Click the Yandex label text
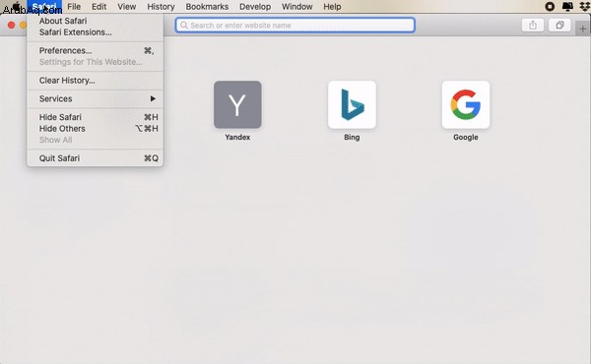The width and height of the screenshot is (591, 364). tap(237, 137)
